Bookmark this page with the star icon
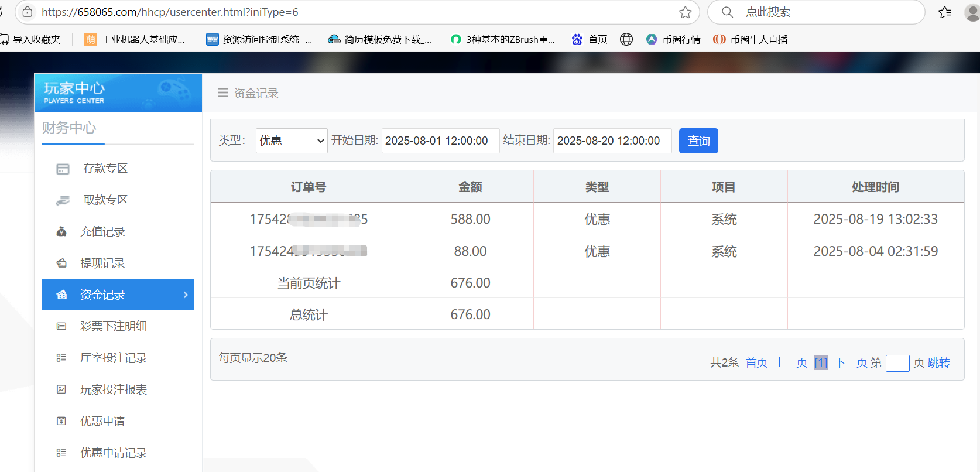The image size is (980, 472). point(685,12)
